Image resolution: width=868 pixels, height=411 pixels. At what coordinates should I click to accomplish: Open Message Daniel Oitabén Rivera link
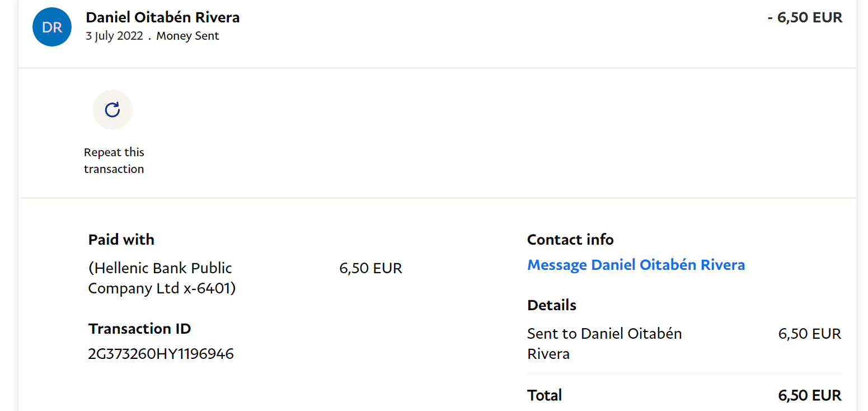point(636,265)
